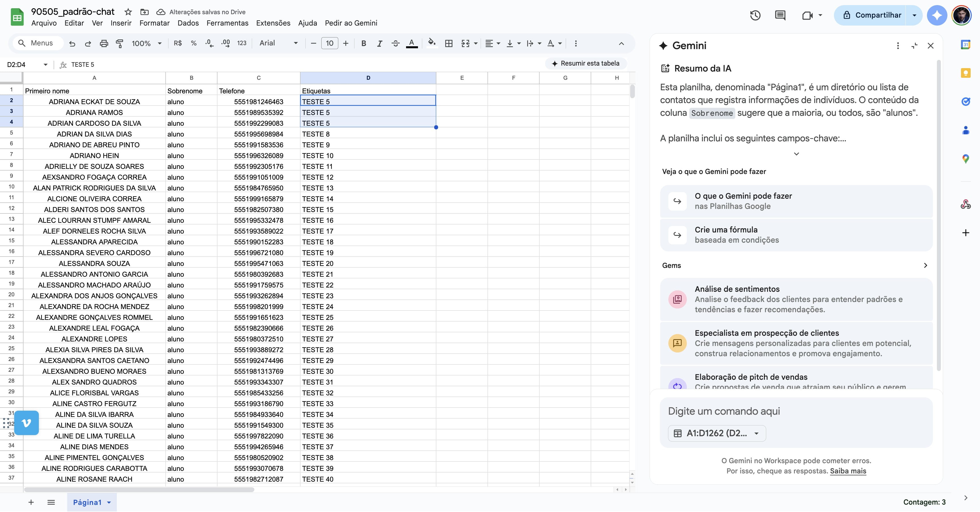Open the 123 number formats menu
The height and width of the screenshot is (512, 980).
point(242,43)
